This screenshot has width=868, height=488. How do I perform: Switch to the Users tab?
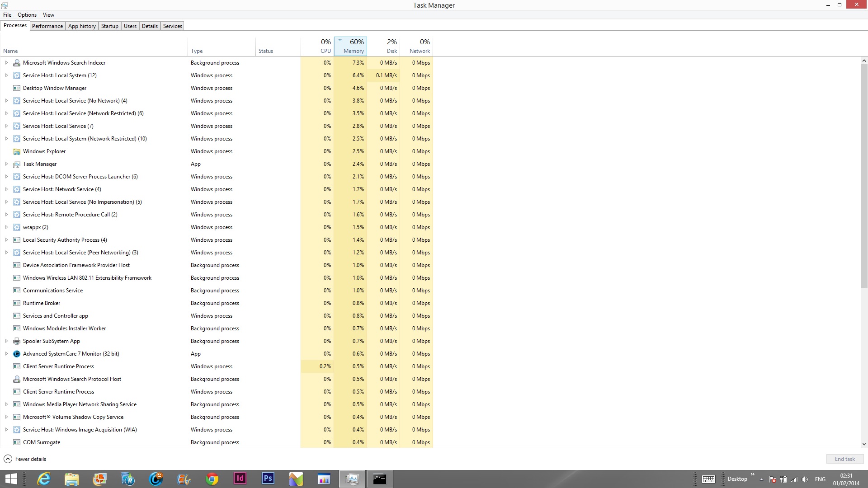(x=130, y=26)
